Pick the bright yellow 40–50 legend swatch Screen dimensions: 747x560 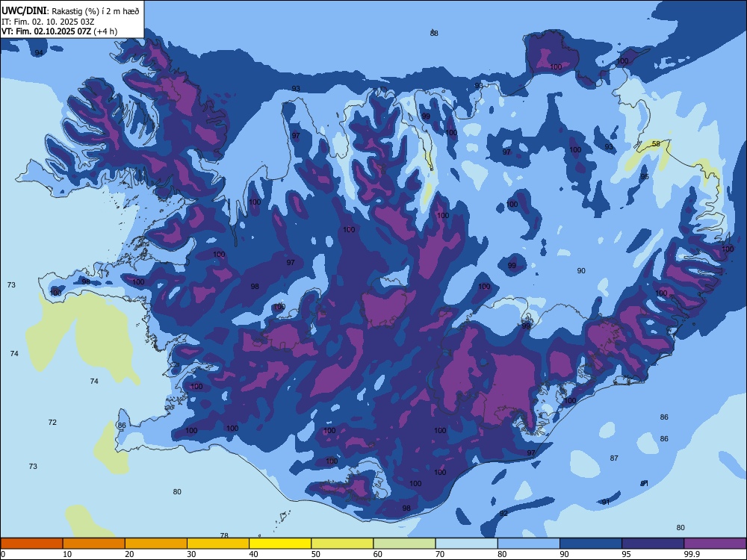click(x=280, y=544)
